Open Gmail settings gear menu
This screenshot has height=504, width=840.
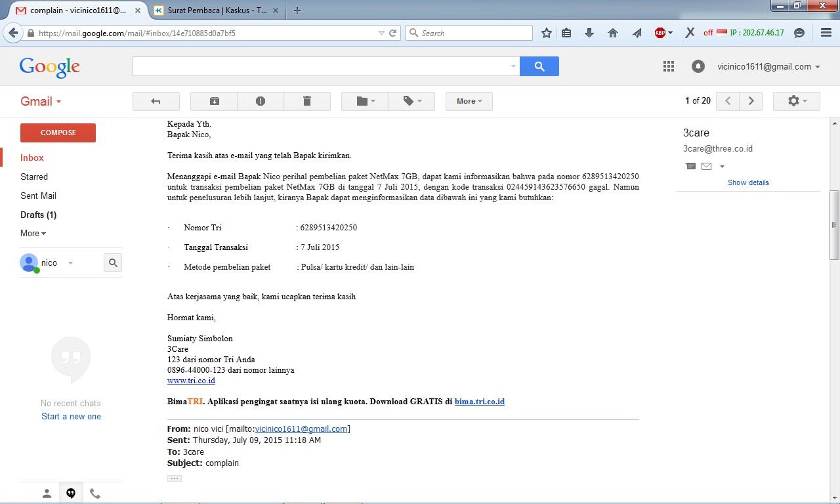coord(796,101)
